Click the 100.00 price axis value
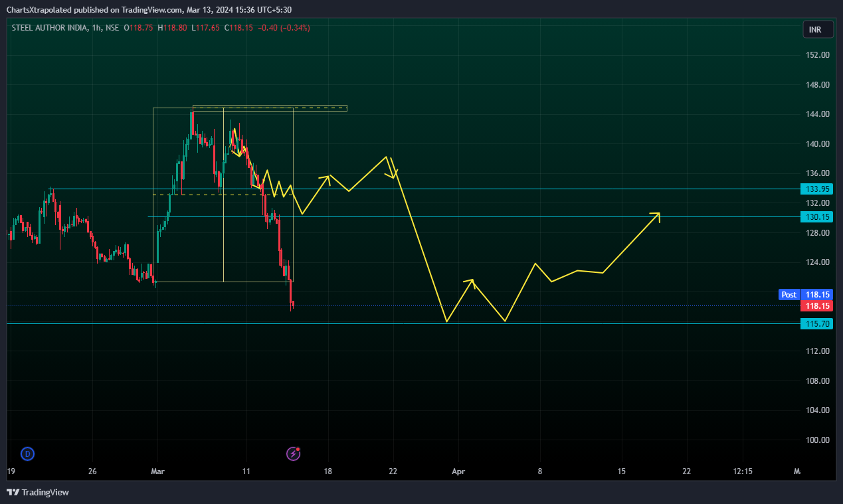The width and height of the screenshot is (843, 504). pyautogui.click(x=816, y=440)
